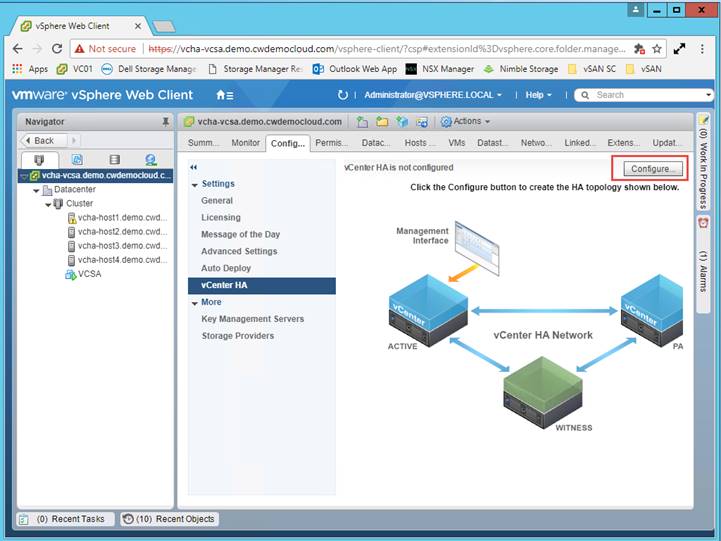Viewport: 721px width, 541px height.
Task: Open the Work In Progress side panel
Action: coord(703,162)
